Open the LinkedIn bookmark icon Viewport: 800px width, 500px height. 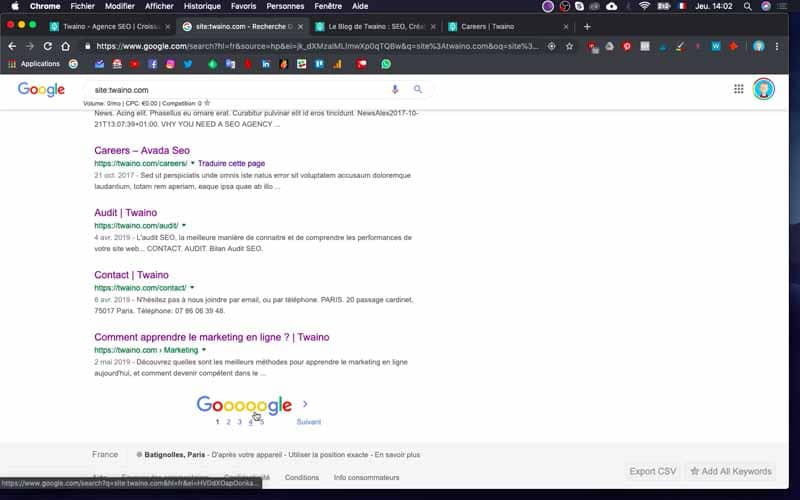(x=266, y=64)
